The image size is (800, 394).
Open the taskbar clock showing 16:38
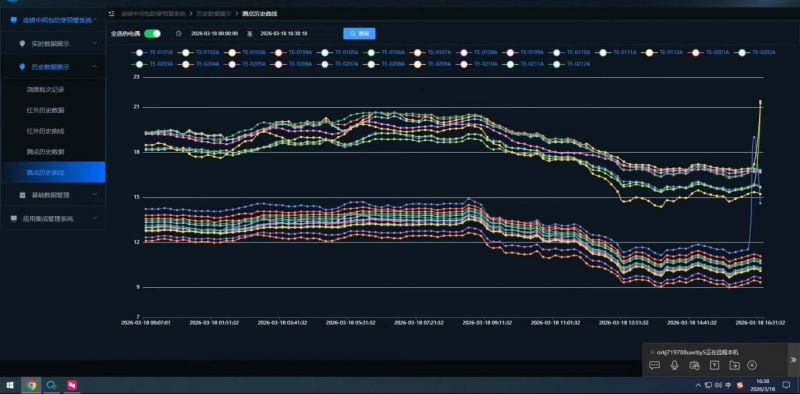[x=763, y=385]
